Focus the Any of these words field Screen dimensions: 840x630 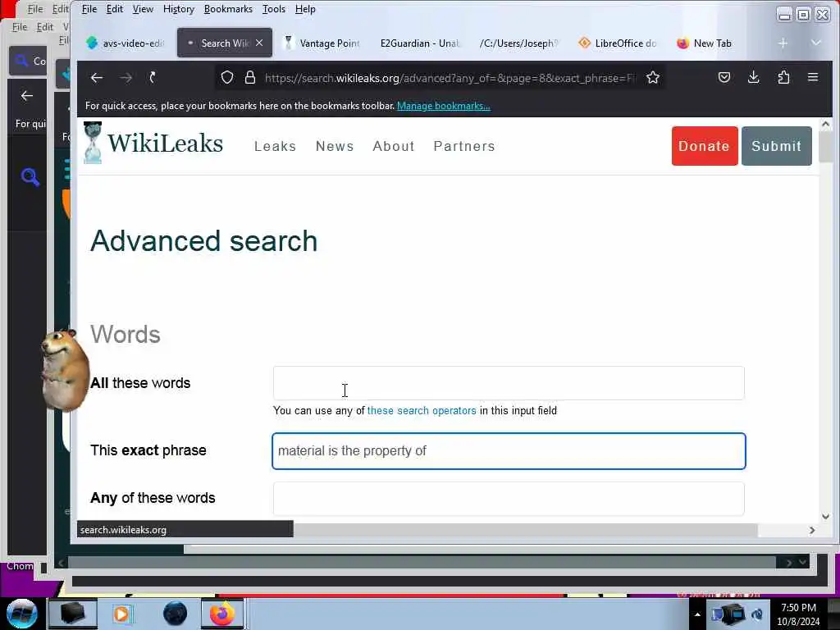coord(509,498)
